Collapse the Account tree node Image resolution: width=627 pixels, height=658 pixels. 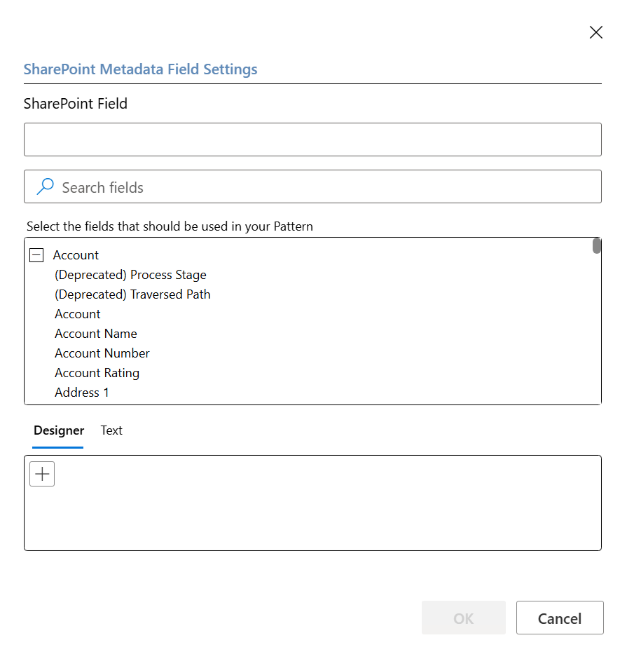37,255
